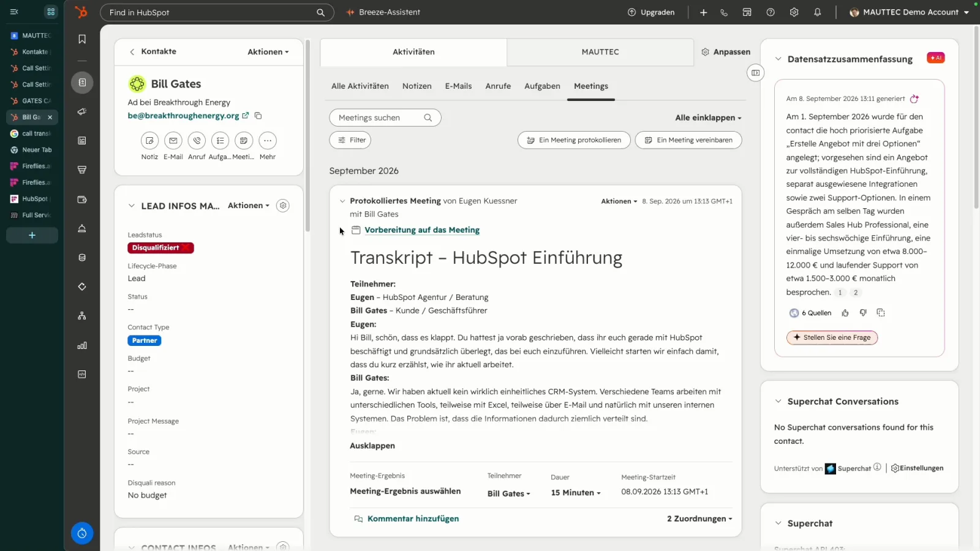The height and width of the screenshot is (551, 980).
Task: Click the Aufgabe task list icon
Action: point(220,141)
